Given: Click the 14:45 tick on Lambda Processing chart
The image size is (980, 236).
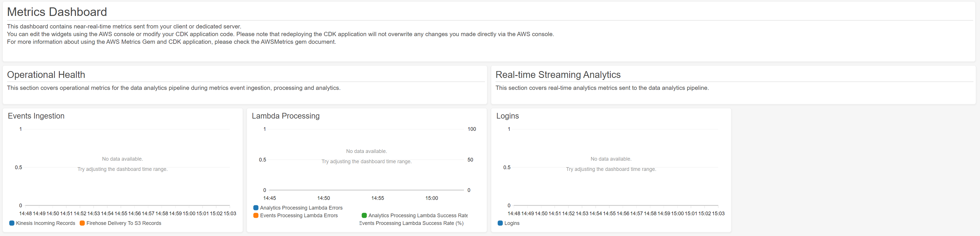Looking at the screenshot, I should [269, 198].
